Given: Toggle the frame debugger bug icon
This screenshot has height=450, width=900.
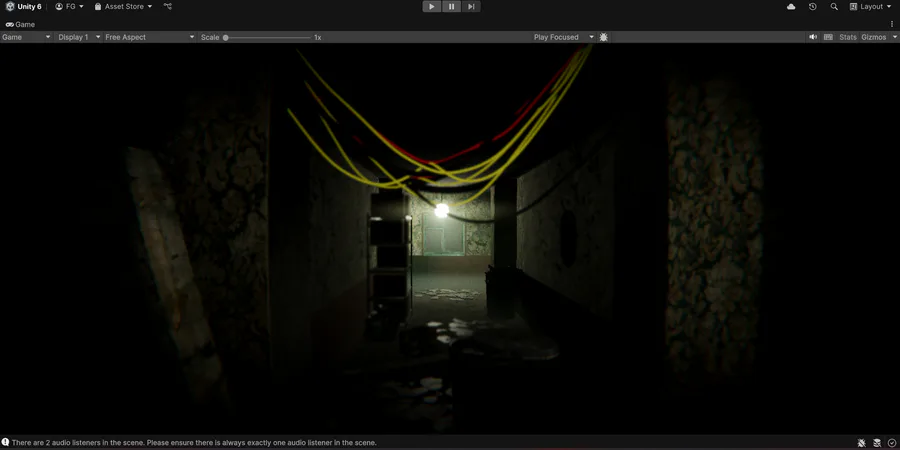Looking at the screenshot, I should tap(603, 37).
